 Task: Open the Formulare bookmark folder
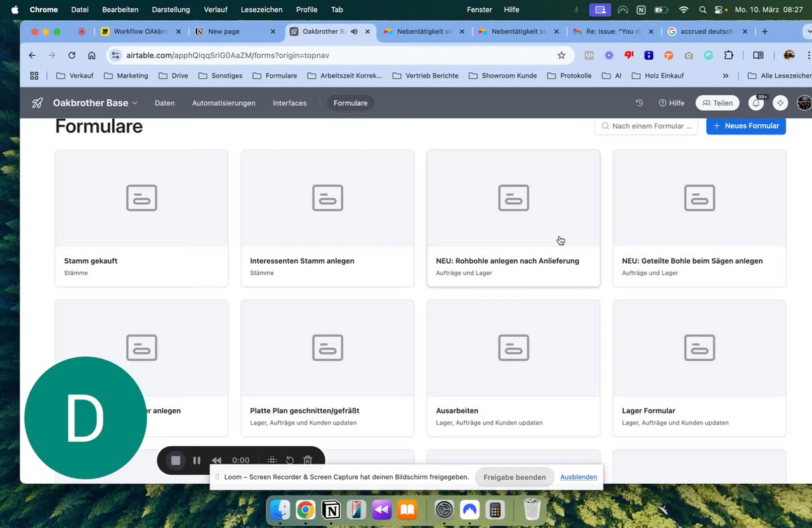point(275,75)
